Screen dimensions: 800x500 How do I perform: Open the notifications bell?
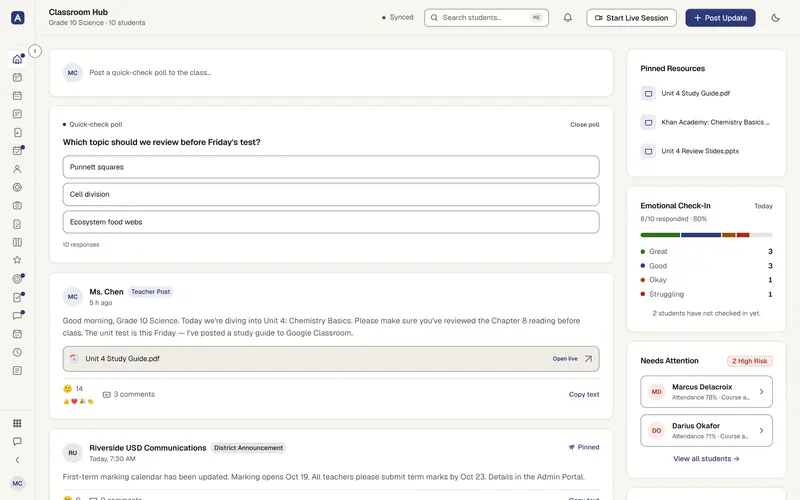click(x=567, y=18)
